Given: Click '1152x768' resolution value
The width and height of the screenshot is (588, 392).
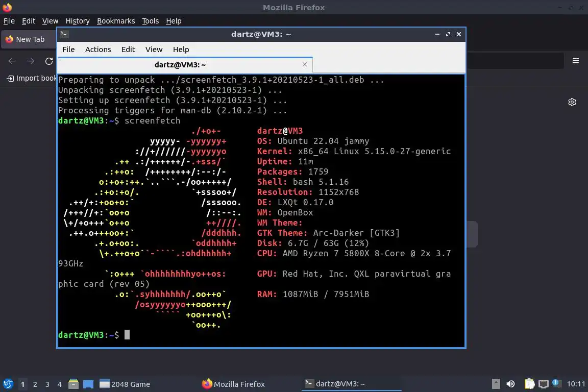Looking at the screenshot, I should pyautogui.click(x=338, y=192).
